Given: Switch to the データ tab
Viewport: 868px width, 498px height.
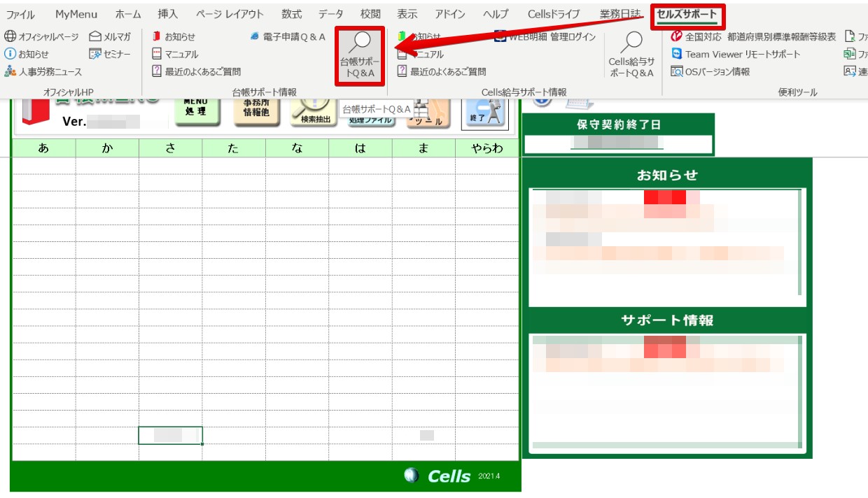Looking at the screenshot, I should (331, 14).
